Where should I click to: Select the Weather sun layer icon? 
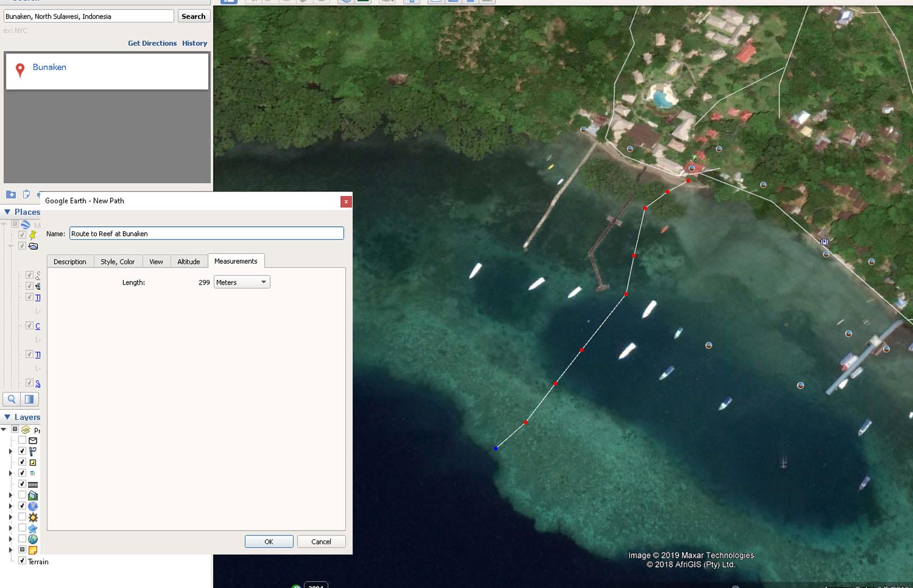(33, 517)
